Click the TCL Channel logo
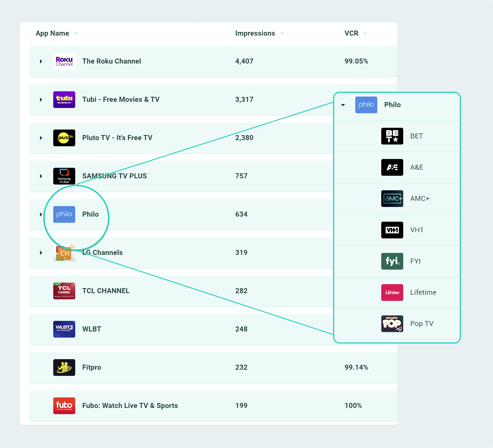Viewport: 493px width, 448px height. (64, 291)
